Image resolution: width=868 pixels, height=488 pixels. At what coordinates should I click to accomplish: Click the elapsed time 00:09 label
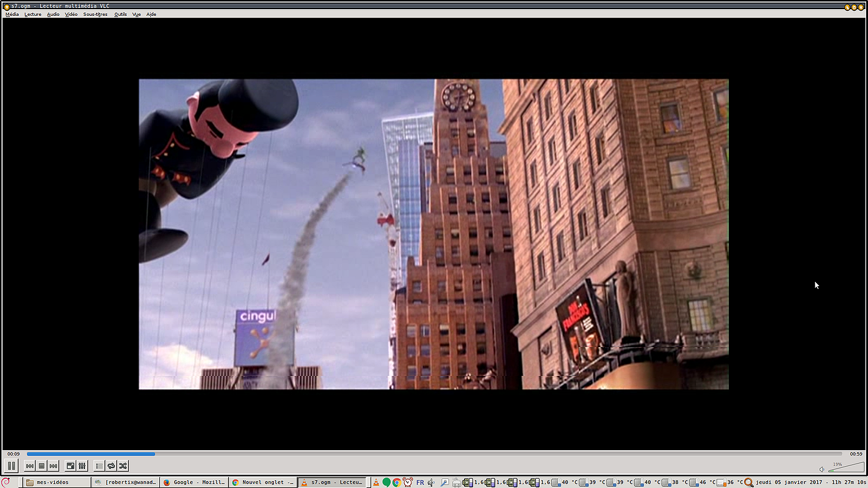click(13, 454)
